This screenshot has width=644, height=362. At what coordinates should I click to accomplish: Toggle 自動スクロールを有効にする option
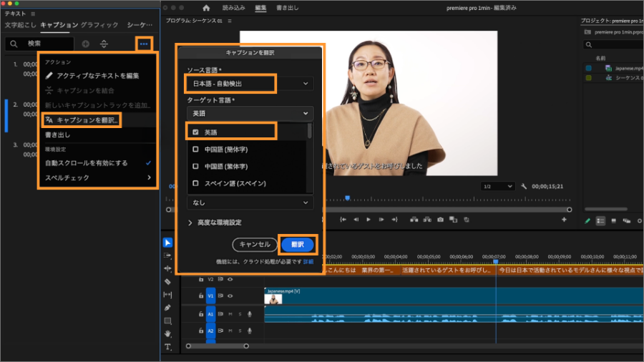(98, 163)
